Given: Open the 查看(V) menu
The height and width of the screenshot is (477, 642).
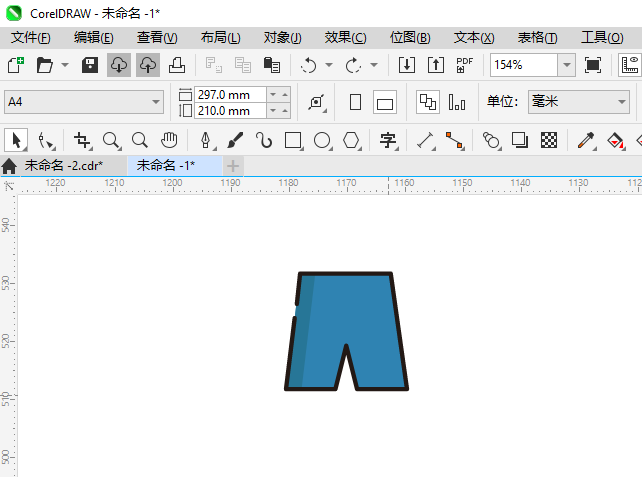Looking at the screenshot, I should (157, 38).
